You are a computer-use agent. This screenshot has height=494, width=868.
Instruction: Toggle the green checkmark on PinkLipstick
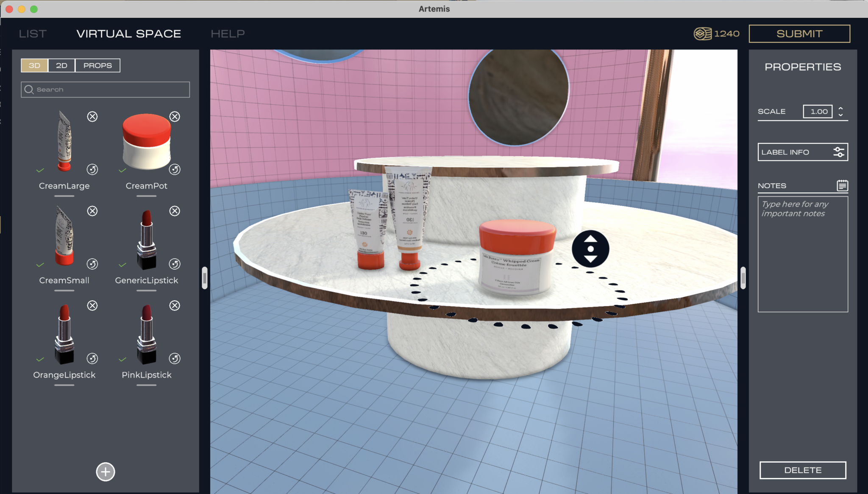pos(122,359)
